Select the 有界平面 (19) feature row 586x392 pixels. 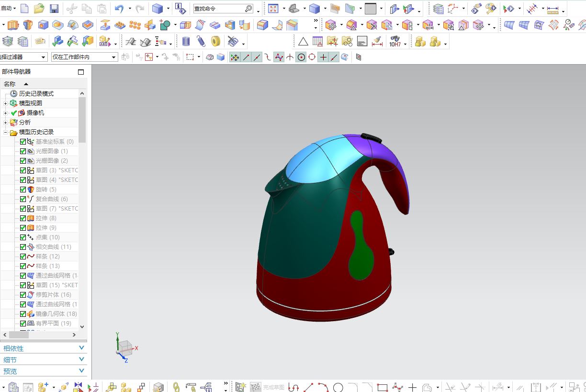point(48,324)
